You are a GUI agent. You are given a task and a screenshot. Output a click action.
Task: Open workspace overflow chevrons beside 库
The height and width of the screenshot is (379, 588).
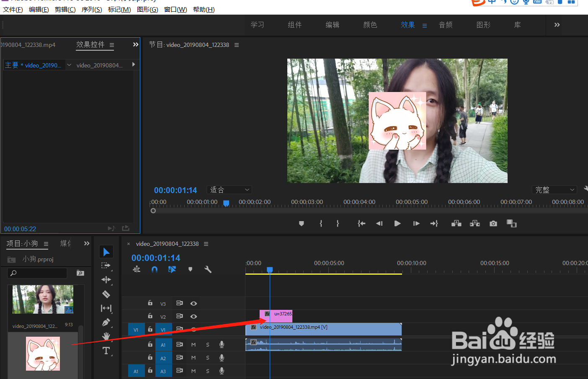(x=557, y=25)
